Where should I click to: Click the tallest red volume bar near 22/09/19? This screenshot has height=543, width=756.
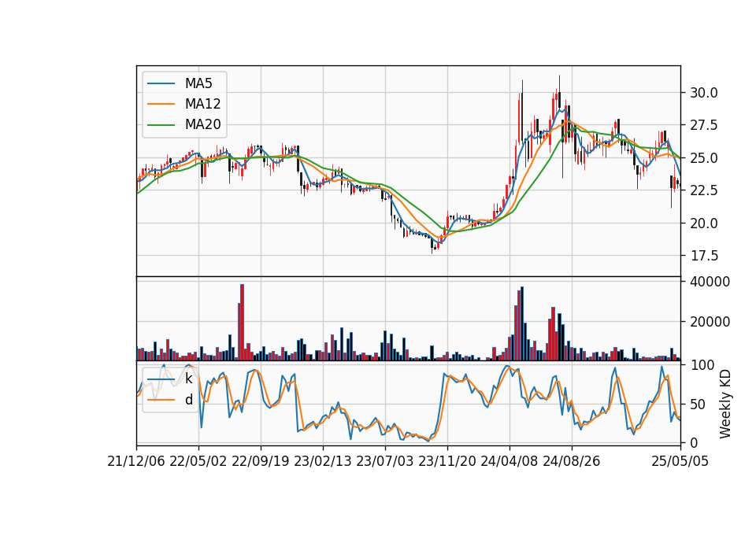242,323
